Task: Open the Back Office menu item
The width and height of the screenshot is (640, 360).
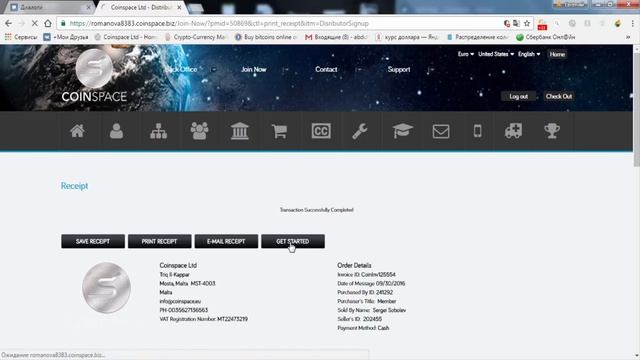Action: coord(181,69)
